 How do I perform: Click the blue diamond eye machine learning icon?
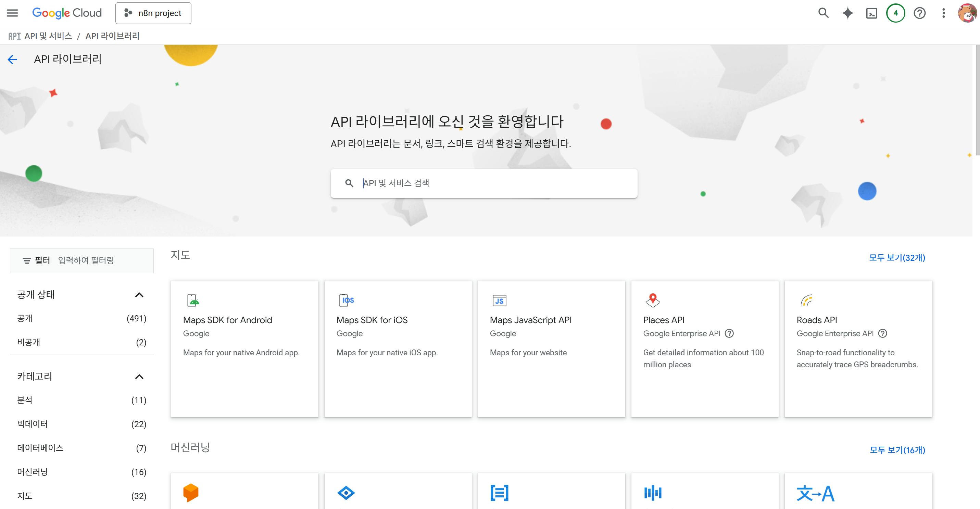click(346, 493)
